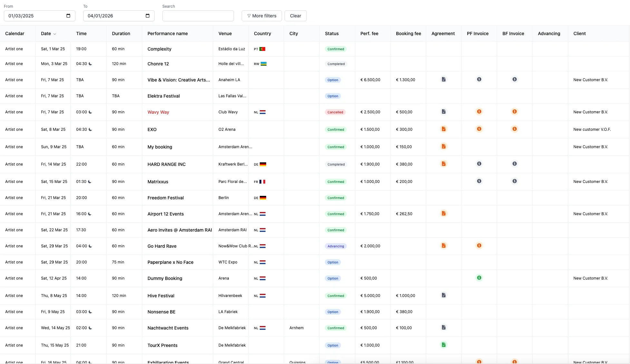Click the moon icon next to Chonre 12 time
The height and width of the screenshot is (364, 630).
(x=90, y=63)
